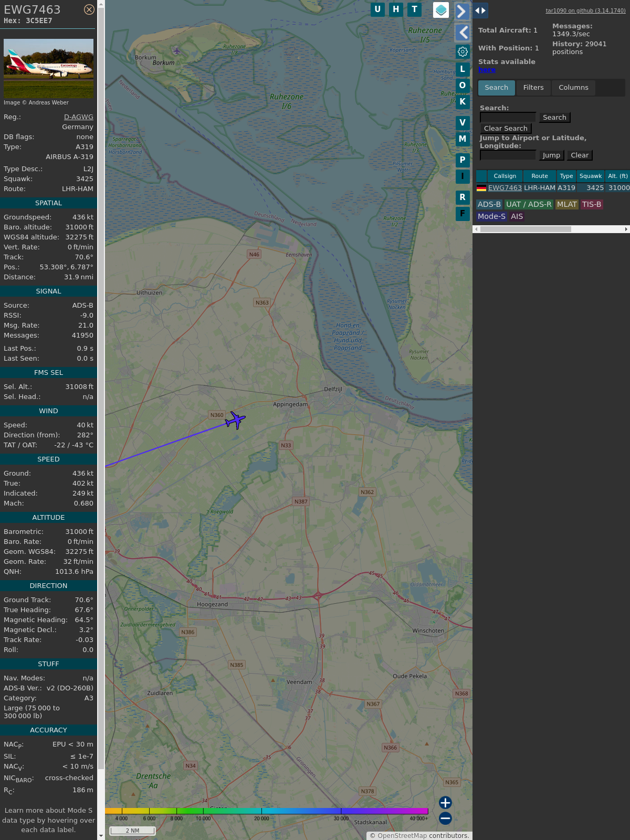Click the info panel scrollbar down arrow
Screen dimensions: 630x840
(x=101, y=836)
